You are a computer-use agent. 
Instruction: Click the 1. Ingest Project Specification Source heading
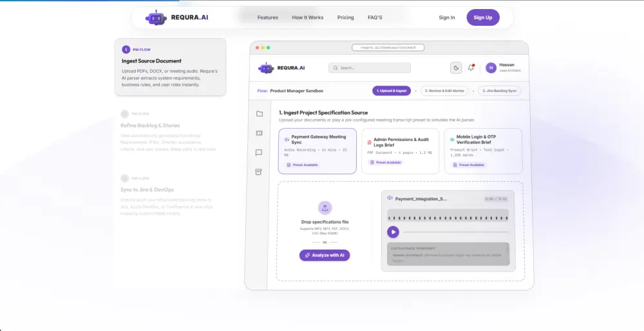tap(323, 113)
